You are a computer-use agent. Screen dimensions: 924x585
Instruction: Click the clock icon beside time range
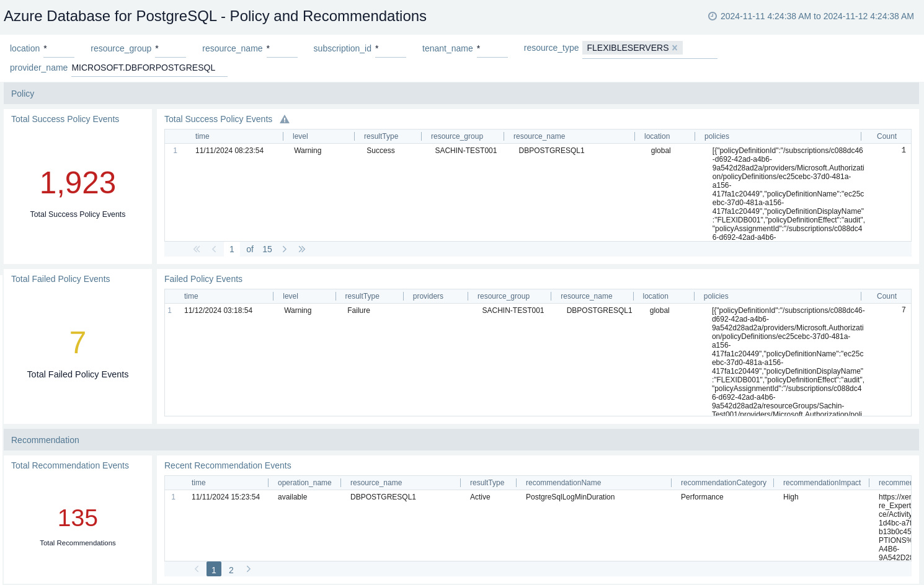click(713, 16)
